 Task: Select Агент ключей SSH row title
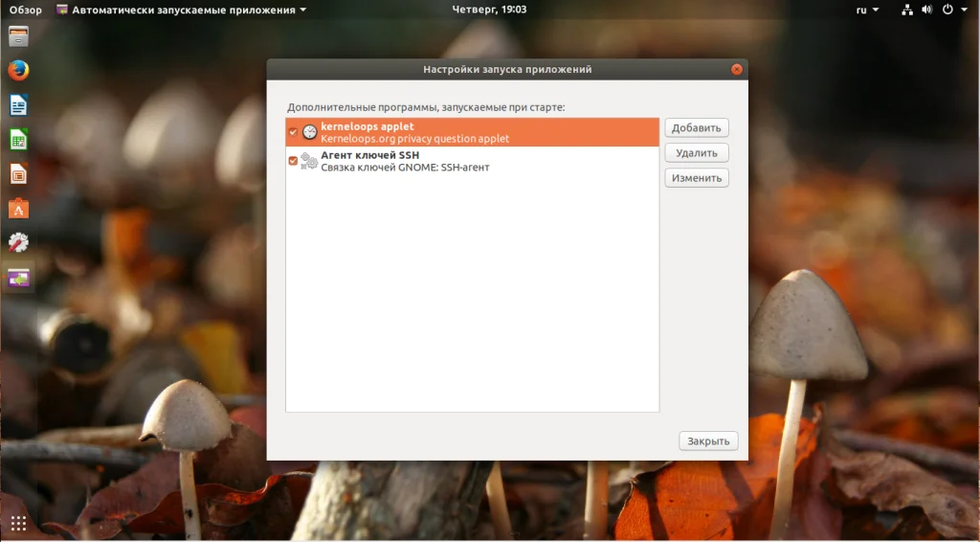point(370,155)
